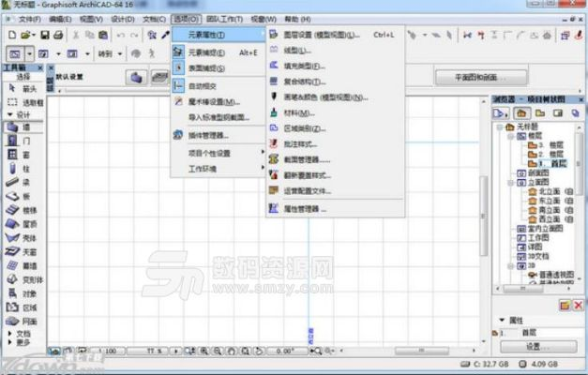
Task: Click the red delete icon in navigator
Action: click(x=579, y=306)
